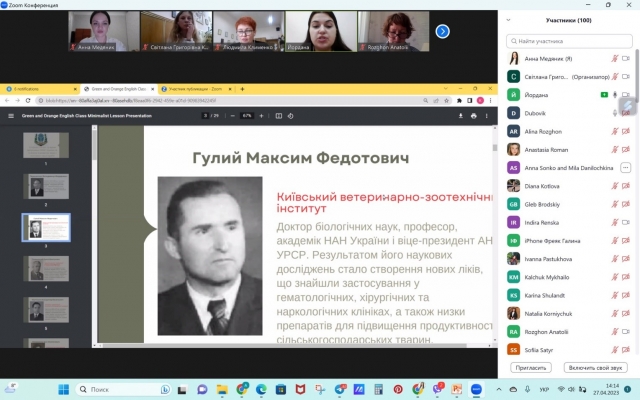Image resolution: width=640 pixels, height=400 pixels.
Task: Open File Explorer from the taskbar
Action: pyautogui.click(x=222, y=389)
